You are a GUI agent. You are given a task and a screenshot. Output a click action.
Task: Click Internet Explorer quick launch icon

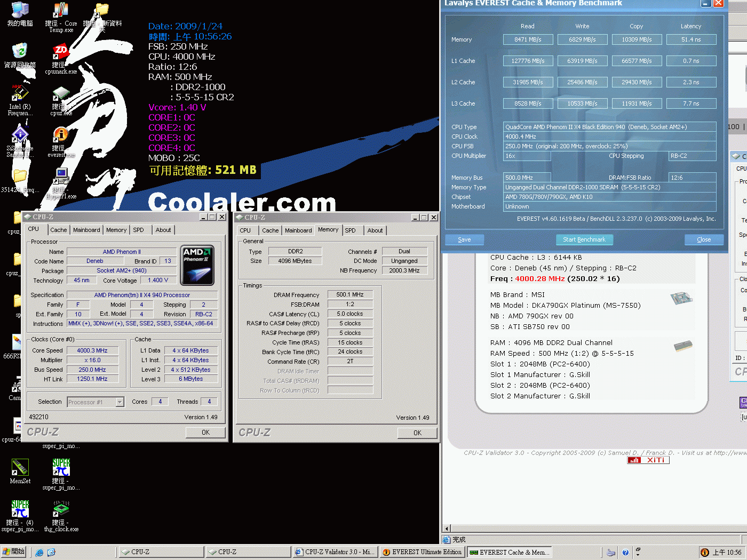pyautogui.click(x=39, y=553)
